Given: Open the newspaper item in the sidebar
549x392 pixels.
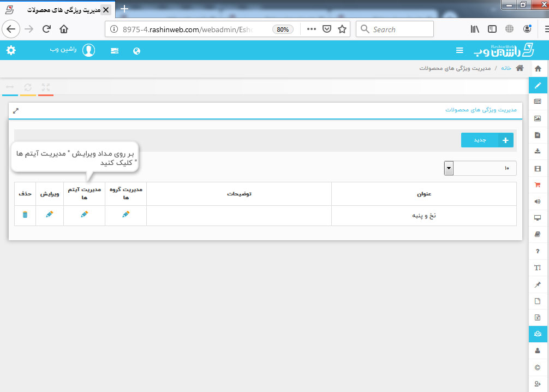Looking at the screenshot, I should pos(538,102).
